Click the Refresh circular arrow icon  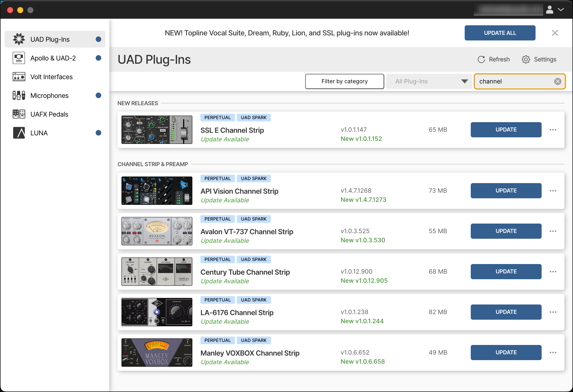pos(481,59)
